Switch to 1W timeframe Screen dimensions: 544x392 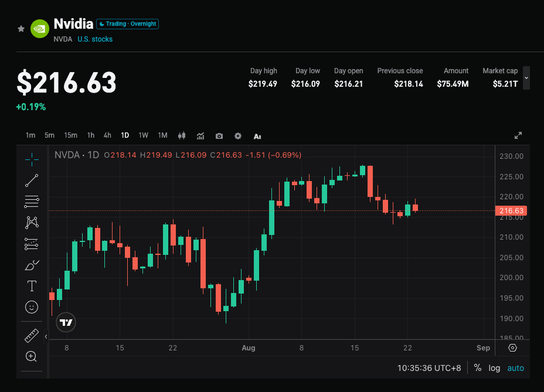click(x=143, y=135)
